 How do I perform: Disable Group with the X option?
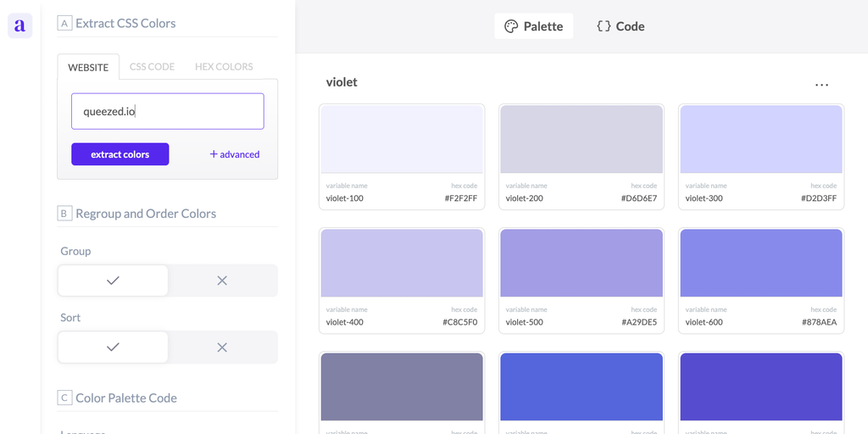pos(222,281)
